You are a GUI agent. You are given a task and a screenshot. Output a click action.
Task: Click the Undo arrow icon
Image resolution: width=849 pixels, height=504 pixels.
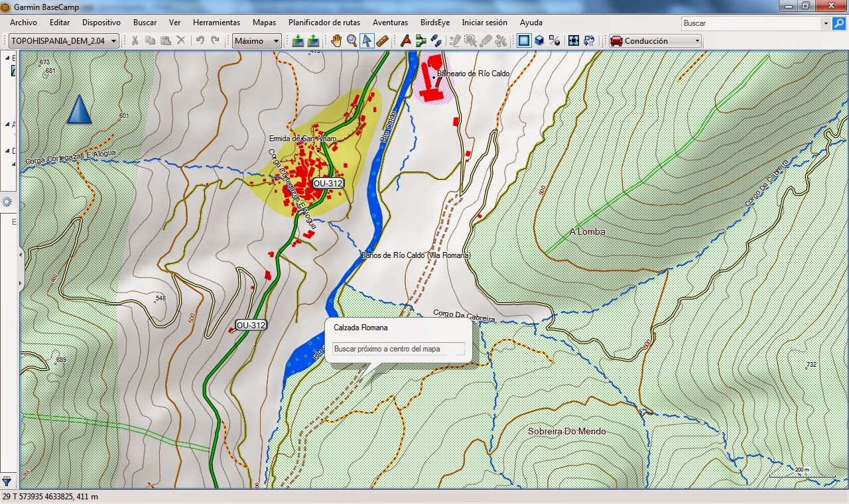[x=200, y=41]
